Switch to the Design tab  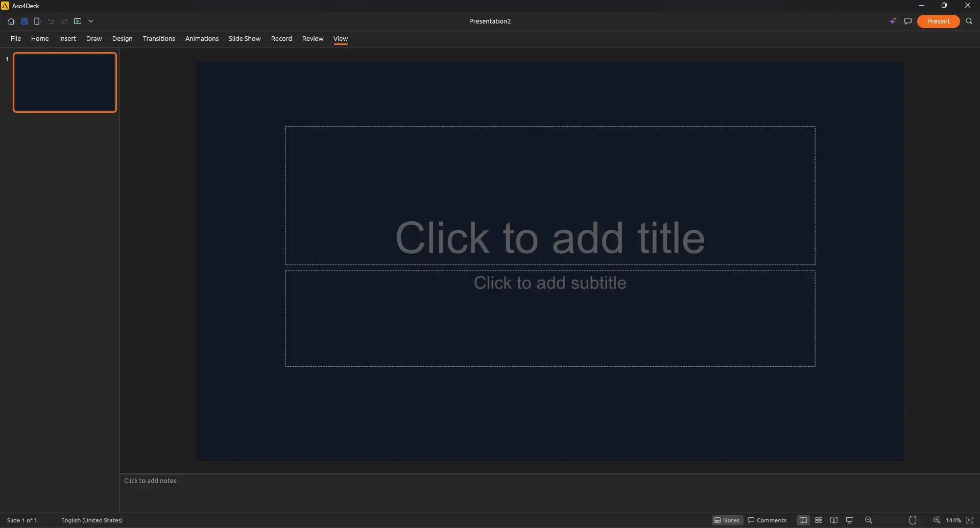click(122, 39)
